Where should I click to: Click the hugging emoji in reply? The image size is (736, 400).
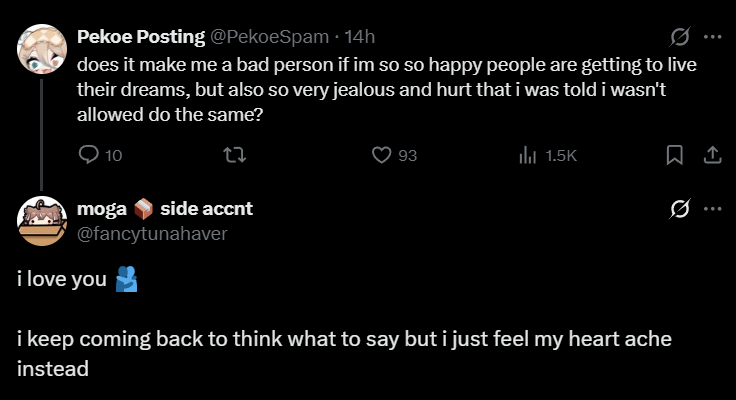(126, 280)
